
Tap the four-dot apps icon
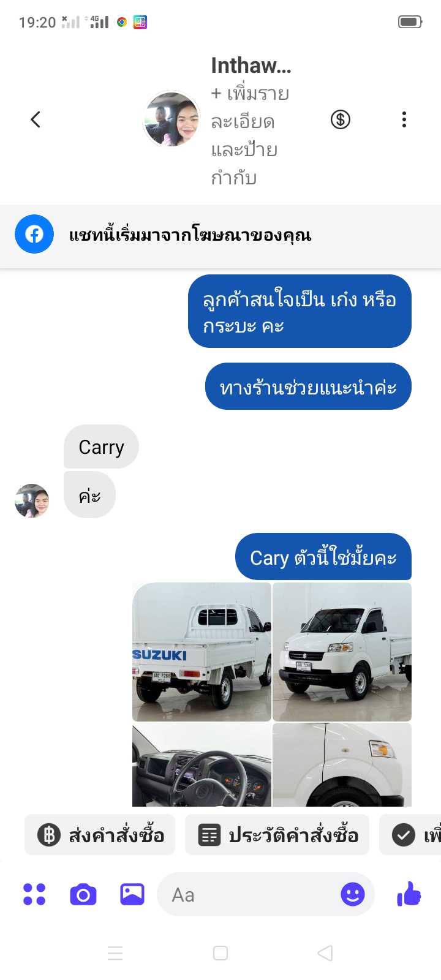pos(34,894)
